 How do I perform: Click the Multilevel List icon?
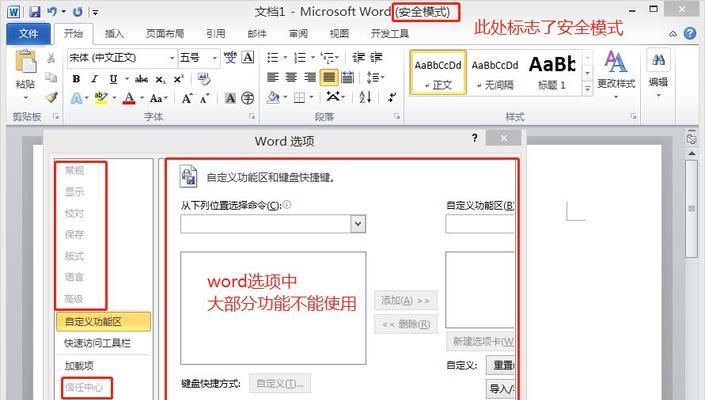point(327,58)
